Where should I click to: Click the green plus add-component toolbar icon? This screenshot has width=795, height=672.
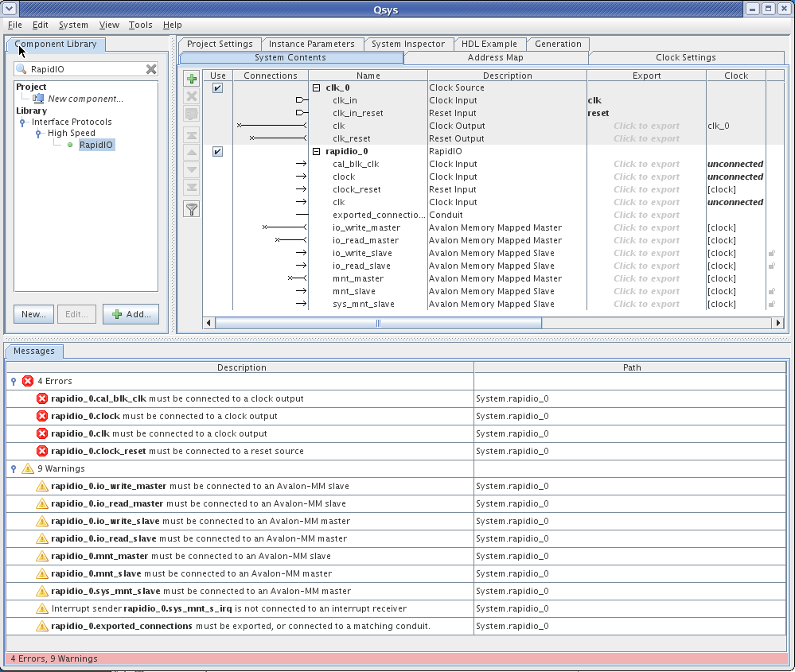[x=191, y=79]
